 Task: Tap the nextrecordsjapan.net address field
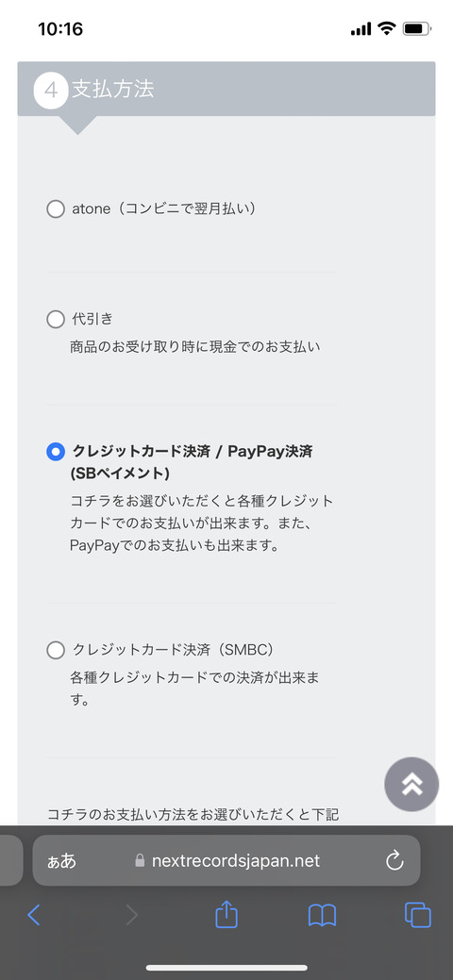(x=226, y=860)
